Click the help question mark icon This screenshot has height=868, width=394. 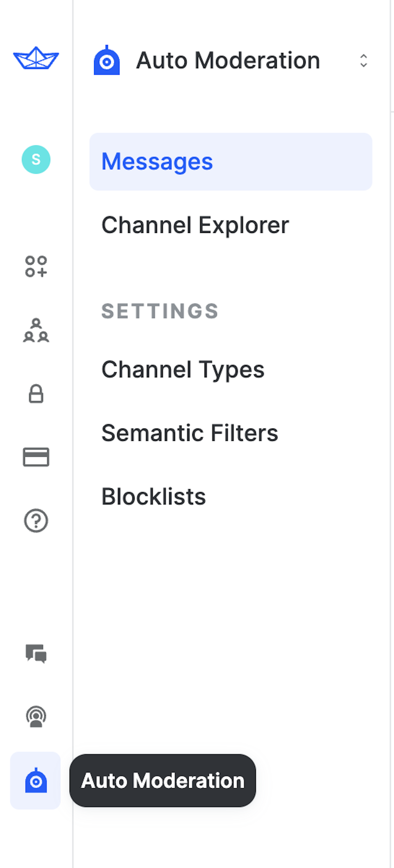[36, 521]
